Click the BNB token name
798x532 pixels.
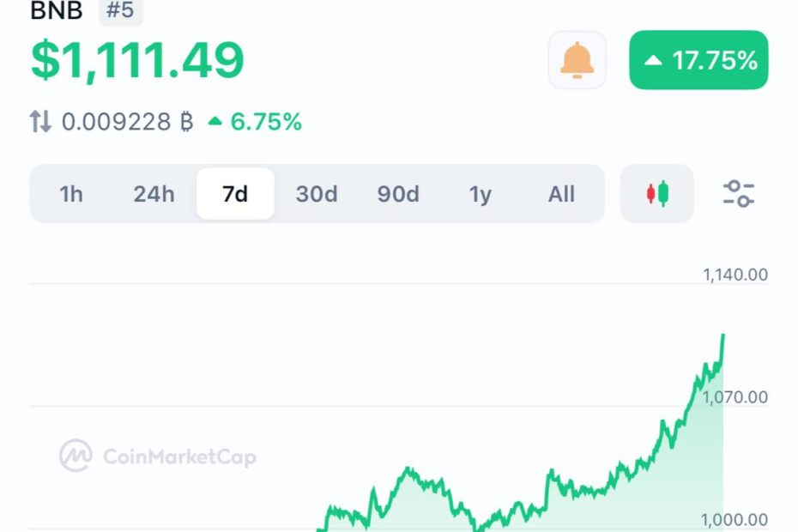pos(55,13)
